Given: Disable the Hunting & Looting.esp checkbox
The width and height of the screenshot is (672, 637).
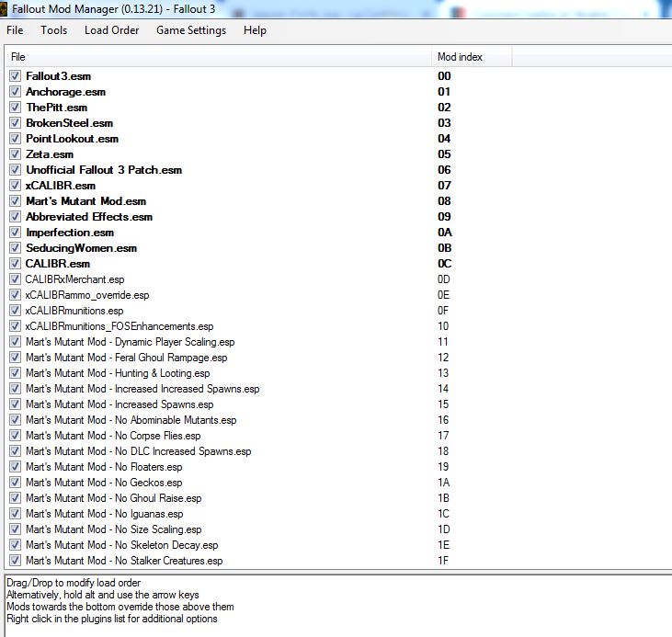Looking at the screenshot, I should (x=15, y=373).
